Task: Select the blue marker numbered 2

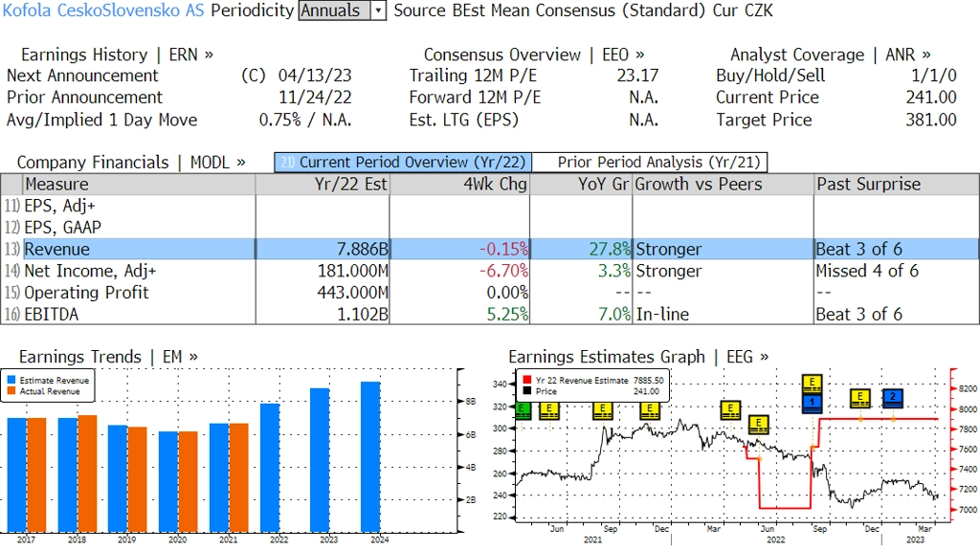Action: click(893, 398)
